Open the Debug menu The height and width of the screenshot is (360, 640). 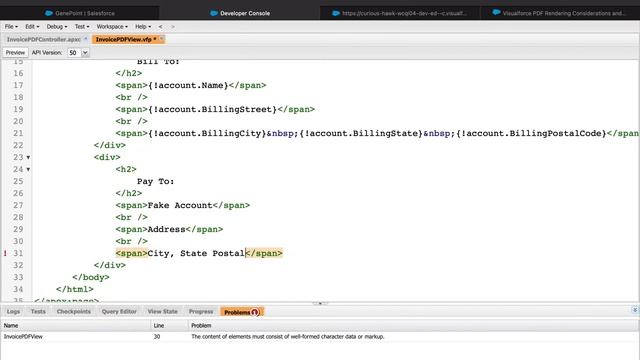[57, 27]
